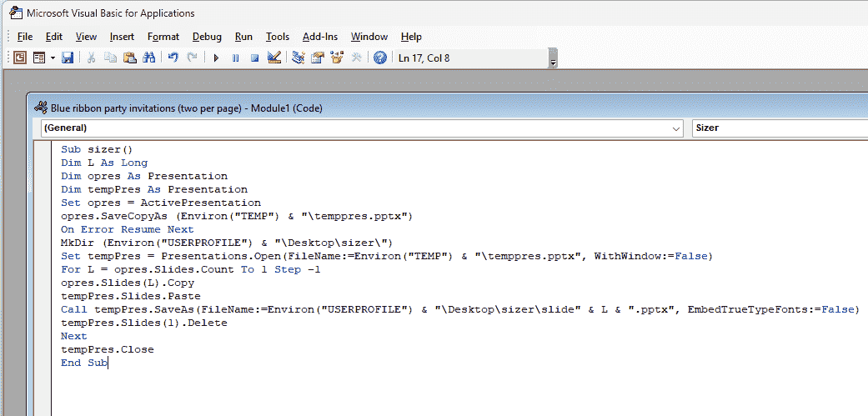Open the File menu
The image size is (868, 416).
point(25,37)
